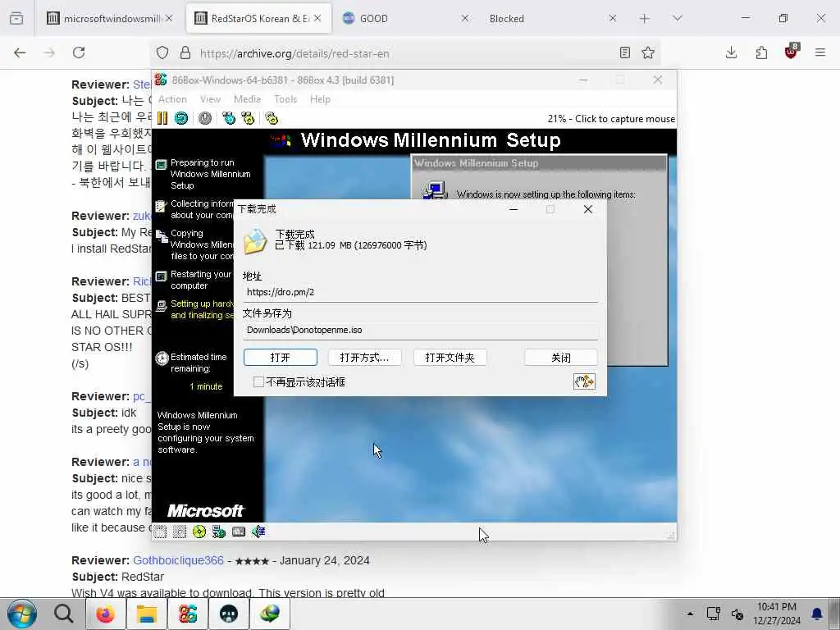Click the 地址 URL field dro.pm/2
Screen dimensions: 840x630
click(420, 293)
